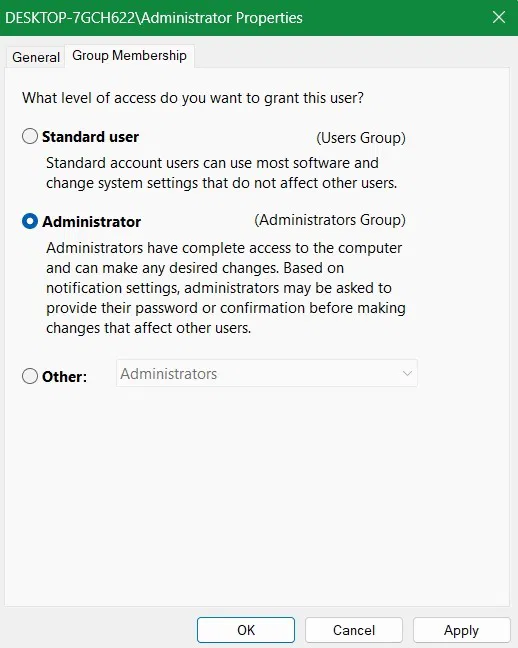Expand the dropdown chevron beside Administrators
518x648 pixels.
[407, 373]
